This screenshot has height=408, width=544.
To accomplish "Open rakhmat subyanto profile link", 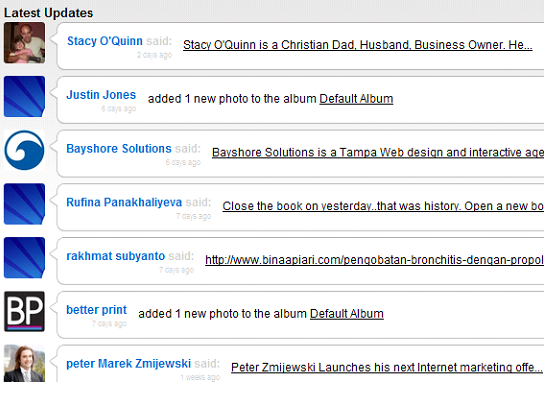I will 116,256.
